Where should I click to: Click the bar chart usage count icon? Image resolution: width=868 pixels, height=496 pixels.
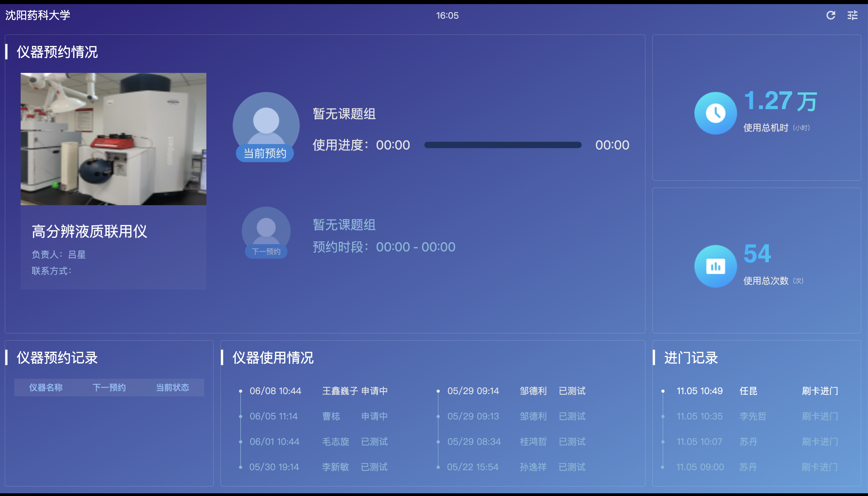coord(715,266)
